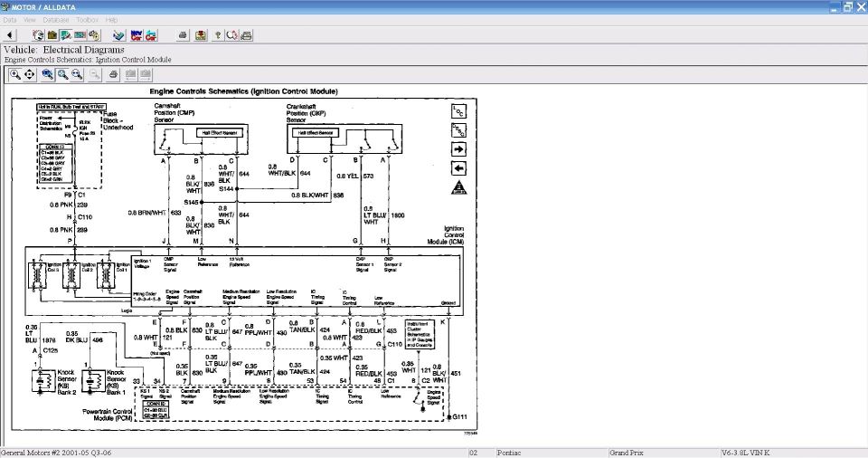
Task: Click the pressed magnifier zoom icon
Action: point(62,74)
